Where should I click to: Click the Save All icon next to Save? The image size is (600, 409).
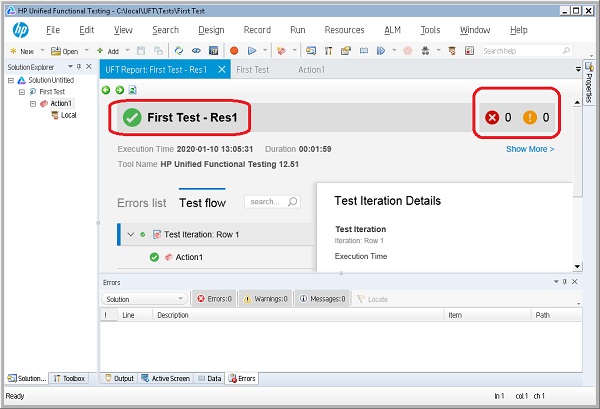(x=158, y=51)
